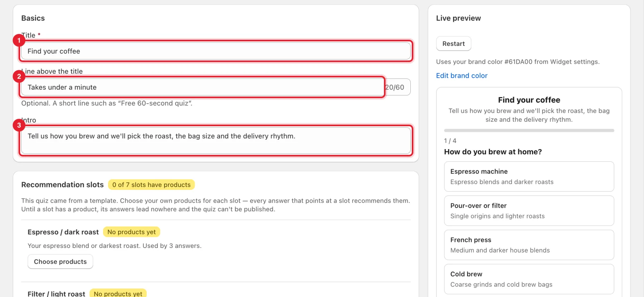The height and width of the screenshot is (297, 644).
Task: Select the Espresso machine answer in preview
Action: (529, 177)
